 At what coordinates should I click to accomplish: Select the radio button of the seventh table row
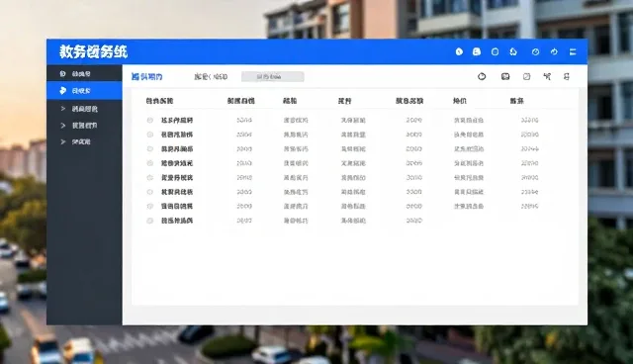tap(149, 206)
